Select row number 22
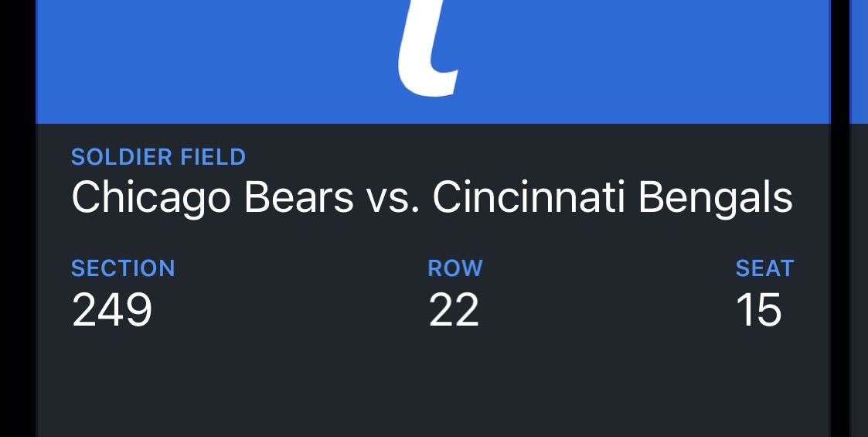 click(x=454, y=310)
